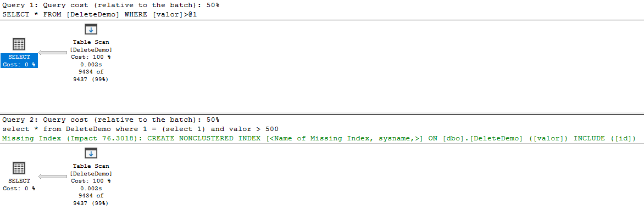
Task: Click the green Missing Index suggestion text
Action: [319, 138]
